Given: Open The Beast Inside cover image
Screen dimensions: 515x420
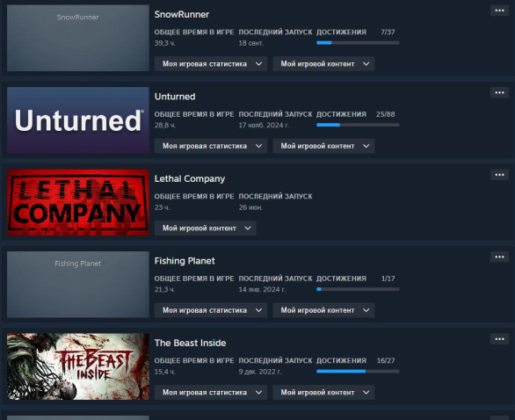Looking at the screenshot, I should point(78,366).
